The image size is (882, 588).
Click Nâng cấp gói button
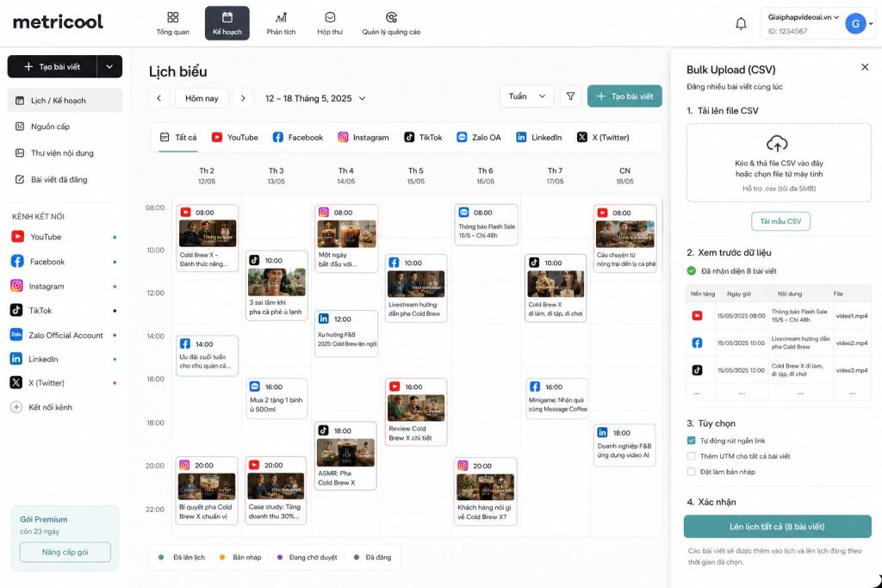(x=65, y=552)
